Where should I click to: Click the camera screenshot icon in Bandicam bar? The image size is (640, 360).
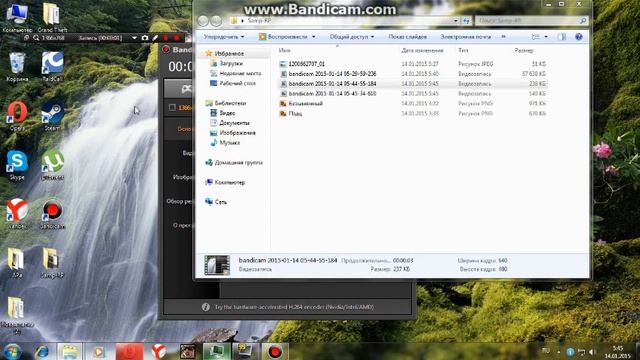(145, 38)
